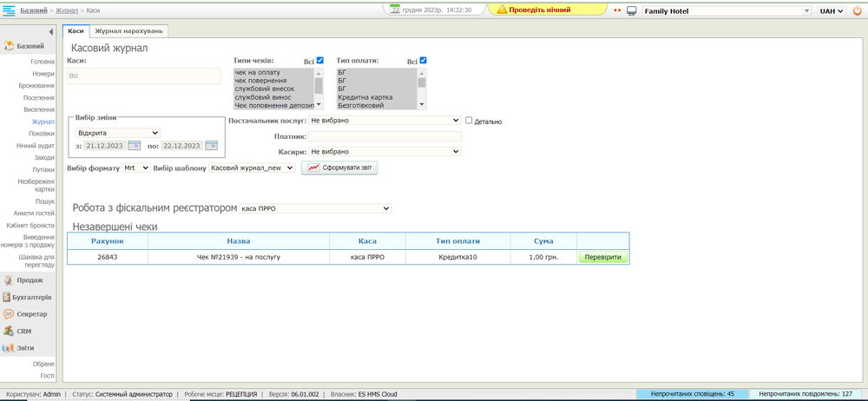This screenshot has width=868, height=401.
Task: Expand the Вибір шаблону dropdown
Action: (x=252, y=168)
